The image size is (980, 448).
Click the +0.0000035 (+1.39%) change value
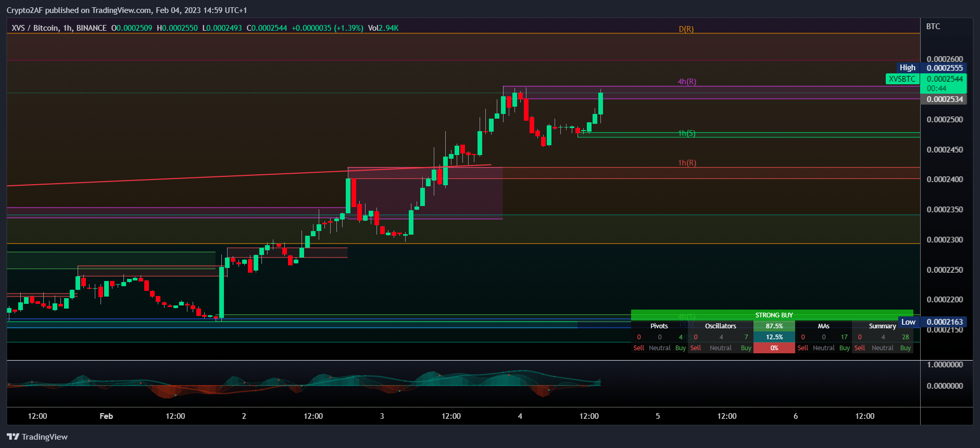[x=328, y=28]
